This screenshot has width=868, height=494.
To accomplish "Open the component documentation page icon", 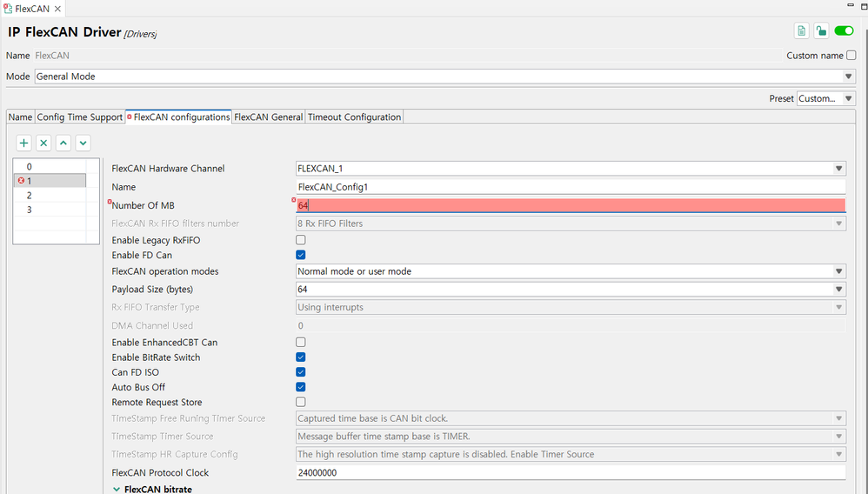I will click(802, 31).
